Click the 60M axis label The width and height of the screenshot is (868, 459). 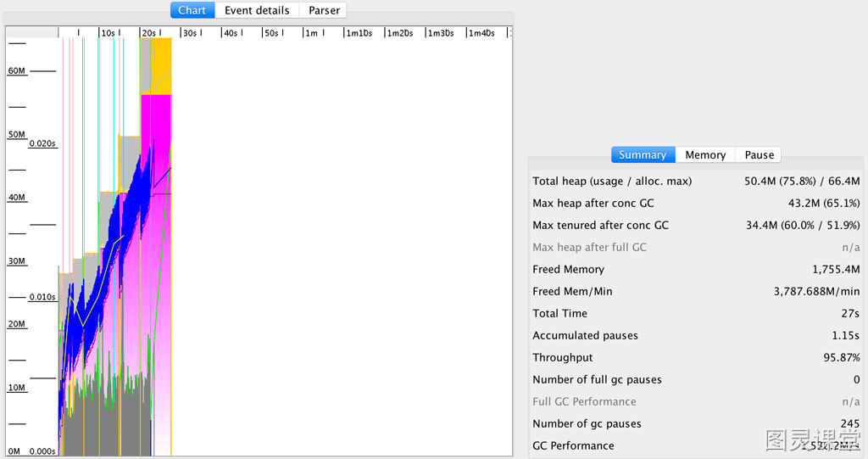17,71
